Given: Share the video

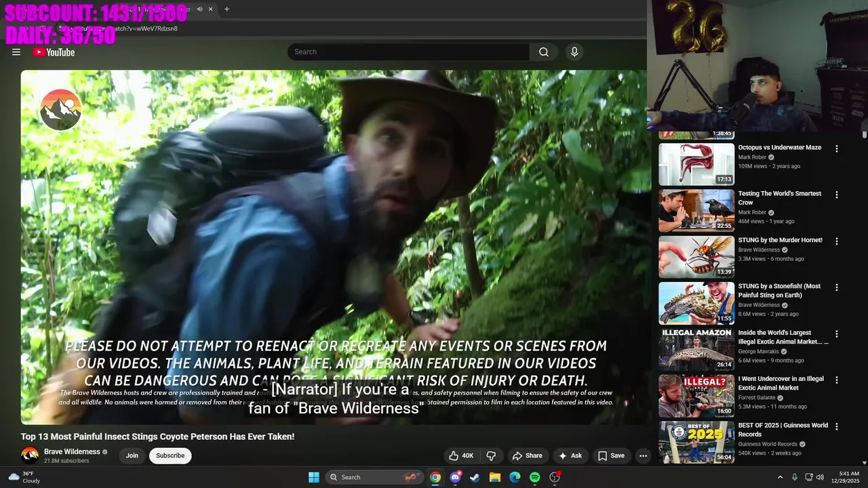Looking at the screenshot, I should [x=528, y=455].
